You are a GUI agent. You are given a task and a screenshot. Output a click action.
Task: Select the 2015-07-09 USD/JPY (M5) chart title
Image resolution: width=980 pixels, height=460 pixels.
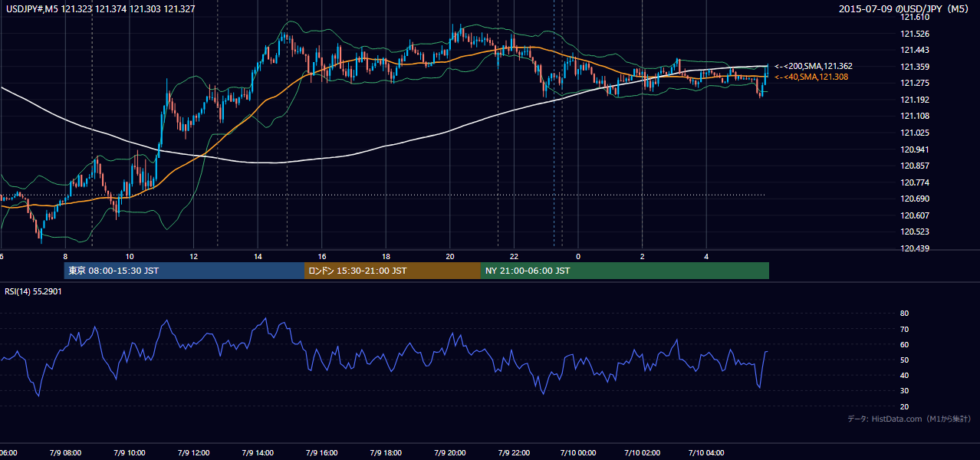click(904, 9)
